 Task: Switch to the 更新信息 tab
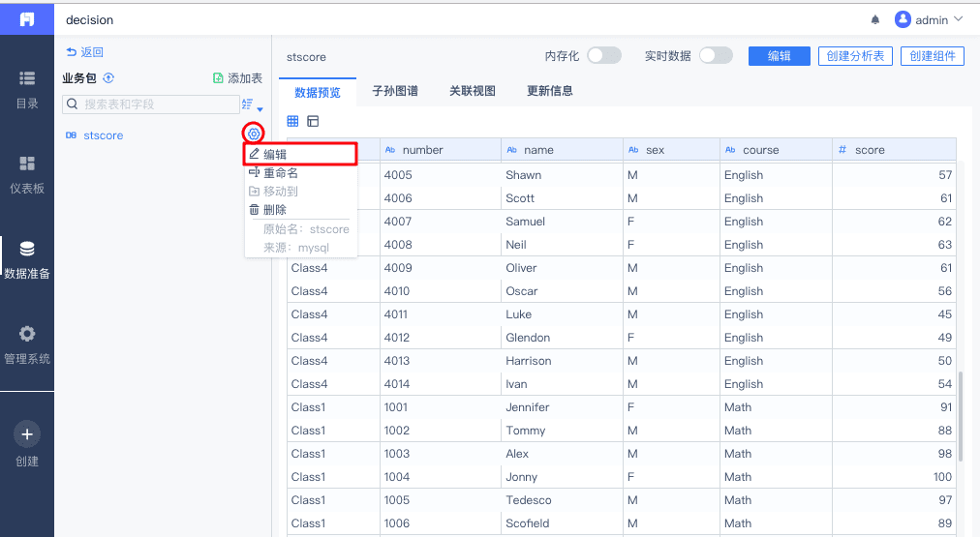click(550, 91)
